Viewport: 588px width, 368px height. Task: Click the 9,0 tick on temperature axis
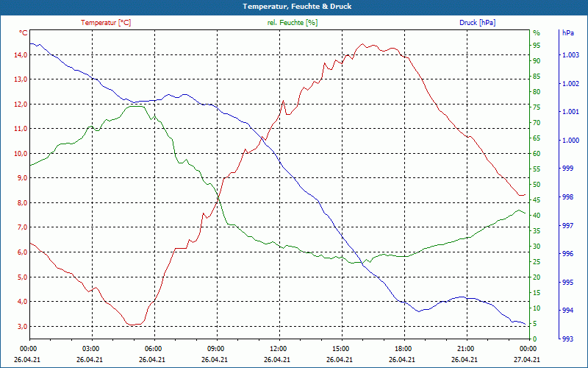(x=23, y=178)
